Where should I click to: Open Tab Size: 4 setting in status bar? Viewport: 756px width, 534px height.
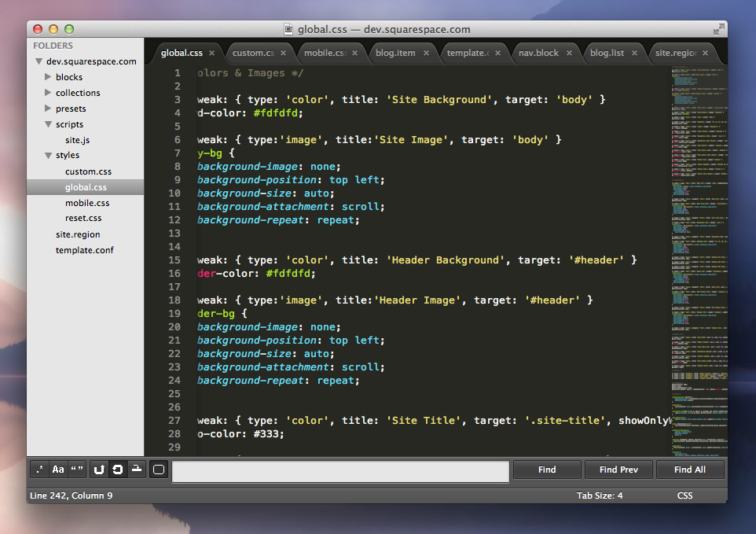[x=600, y=495]
